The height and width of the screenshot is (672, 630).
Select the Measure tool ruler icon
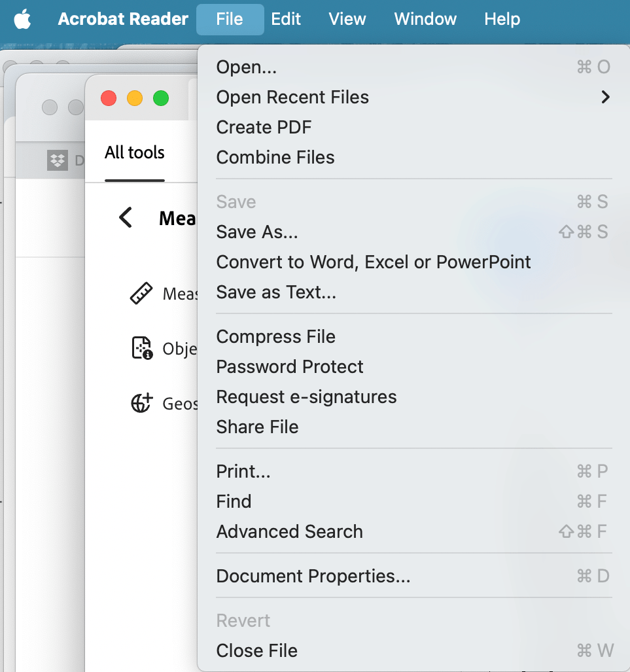(x=141, y=293)
